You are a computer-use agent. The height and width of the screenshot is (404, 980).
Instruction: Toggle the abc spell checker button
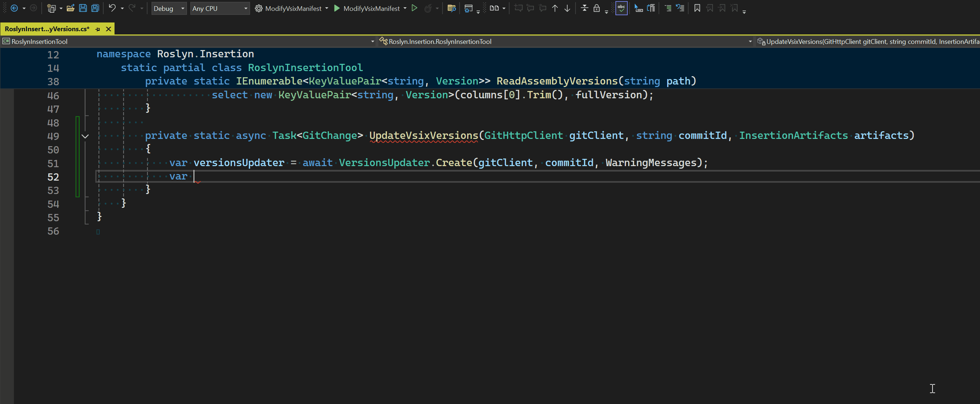click(x=621, y=8)
